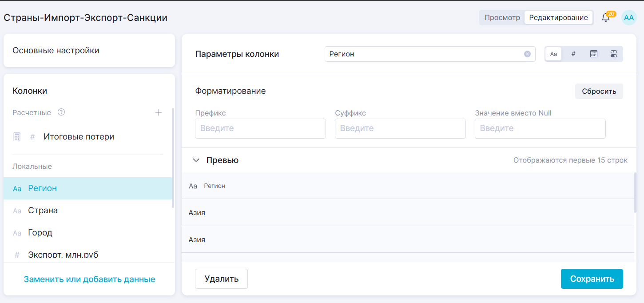Open help tooltip next to Расчетные
The image size is (644, 303).
coord(62,112)
